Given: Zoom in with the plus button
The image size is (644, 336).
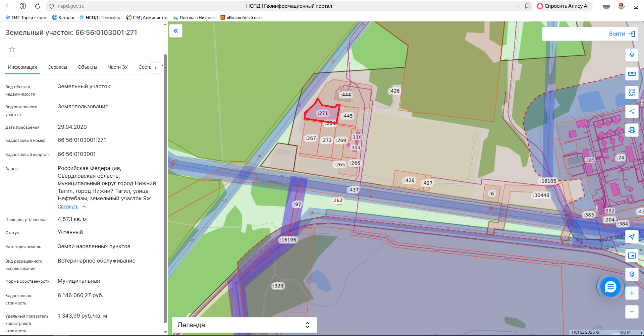Looking at the screenshot, I should pos(632,293).
